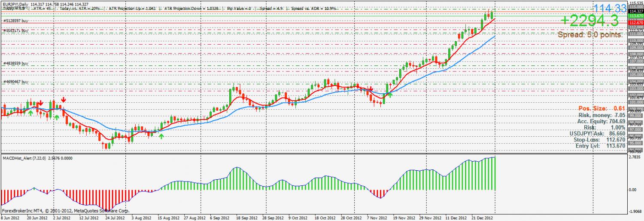Click the black 114.327 current price tag
Image resolution: width=644 pixels, height=221 pixels.
click(635, 12)
